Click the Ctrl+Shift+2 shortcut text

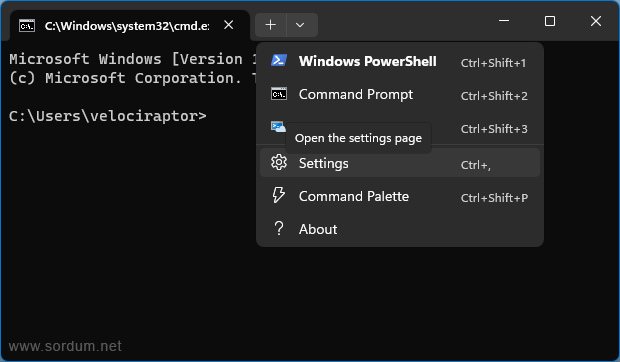pos(494,96)
